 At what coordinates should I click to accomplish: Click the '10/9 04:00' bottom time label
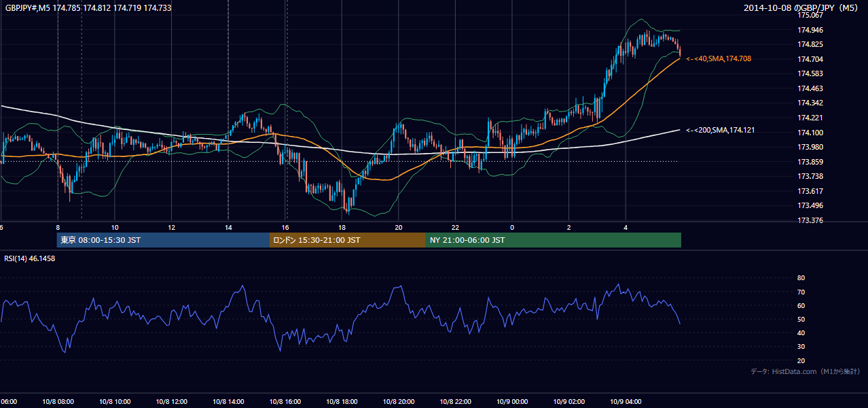coord(626,402)
